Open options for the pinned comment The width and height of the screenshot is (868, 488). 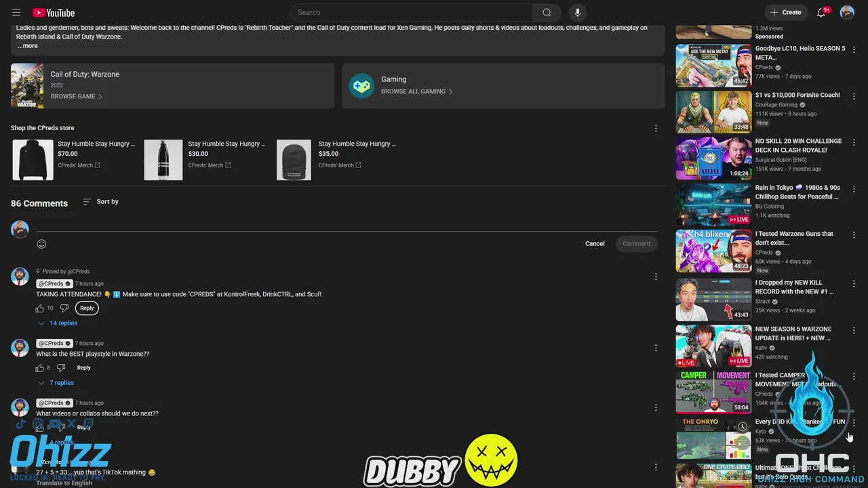(656, 276)
